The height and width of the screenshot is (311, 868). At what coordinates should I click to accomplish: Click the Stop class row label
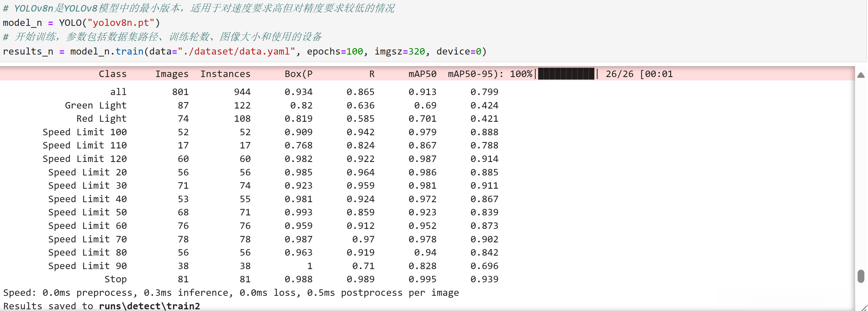[x=116, y=279]
